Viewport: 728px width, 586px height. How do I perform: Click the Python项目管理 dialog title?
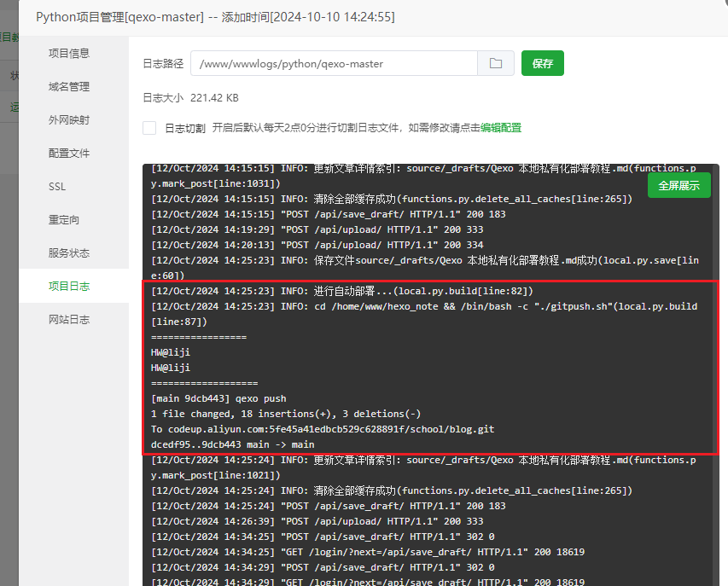pyautogui.click(x=215, y=17)
